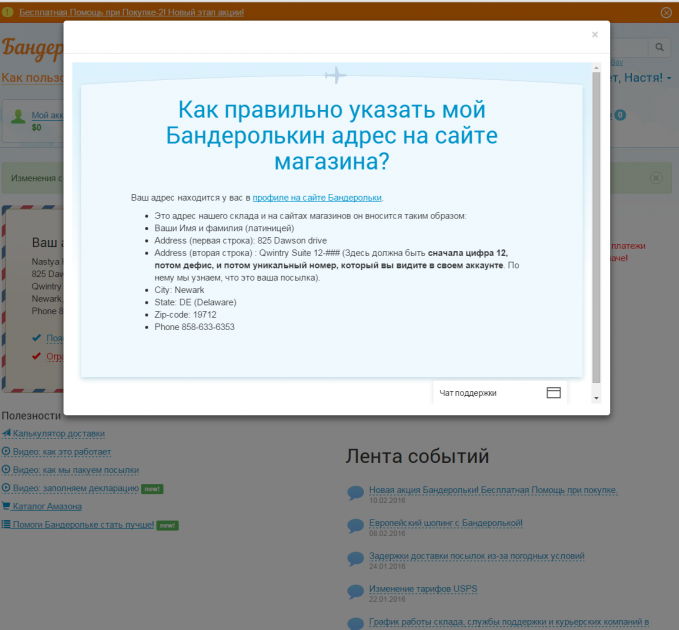Open news График работы склада
This screenshot has height=630, width=679.
[x=509, y=622]
